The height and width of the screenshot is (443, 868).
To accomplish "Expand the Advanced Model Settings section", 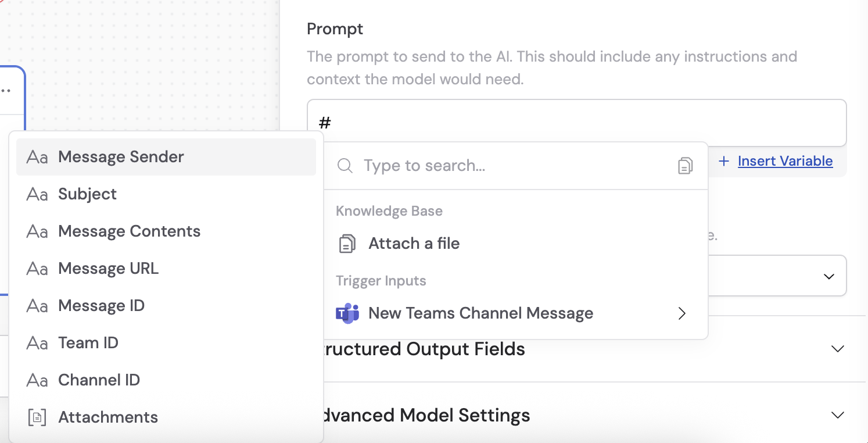I will pos(837,415).
